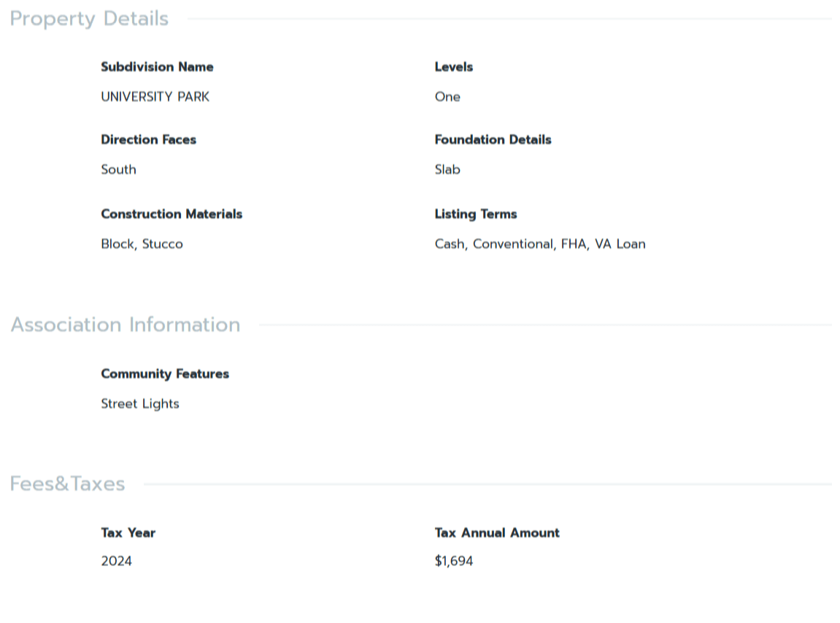This screenshot has width=840, height=623.
Task: Select the Block, Stucco materials text
Action: tap(142, 244)
